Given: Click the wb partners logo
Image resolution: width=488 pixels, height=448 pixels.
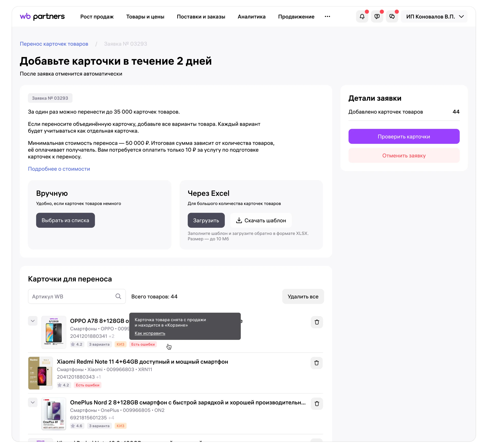Looking at the screenshot, I should tap(42, 16).
